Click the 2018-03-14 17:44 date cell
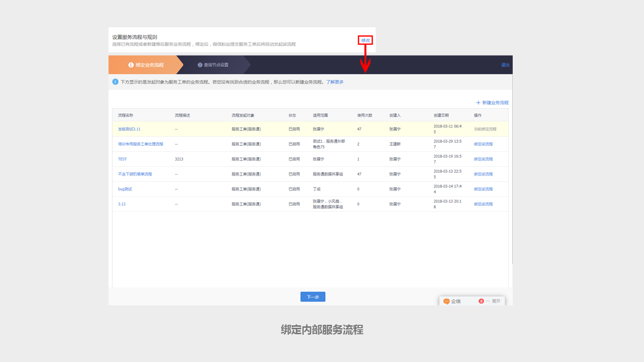The height and width of the screenshot is (362, 644). (448, 189)
